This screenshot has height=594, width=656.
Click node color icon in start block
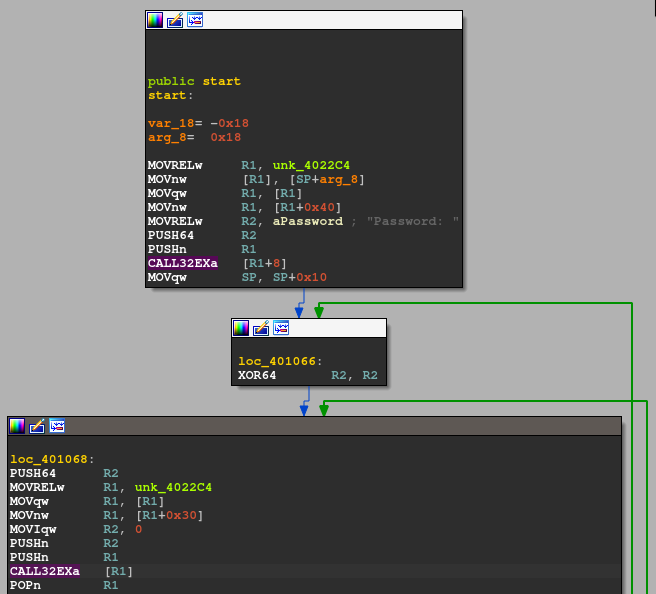click(x=155, y=20)
